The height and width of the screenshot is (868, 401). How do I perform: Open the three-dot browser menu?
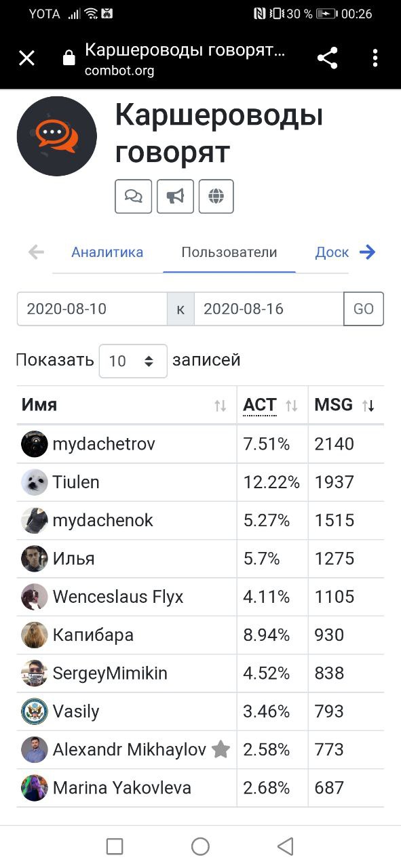375,58
